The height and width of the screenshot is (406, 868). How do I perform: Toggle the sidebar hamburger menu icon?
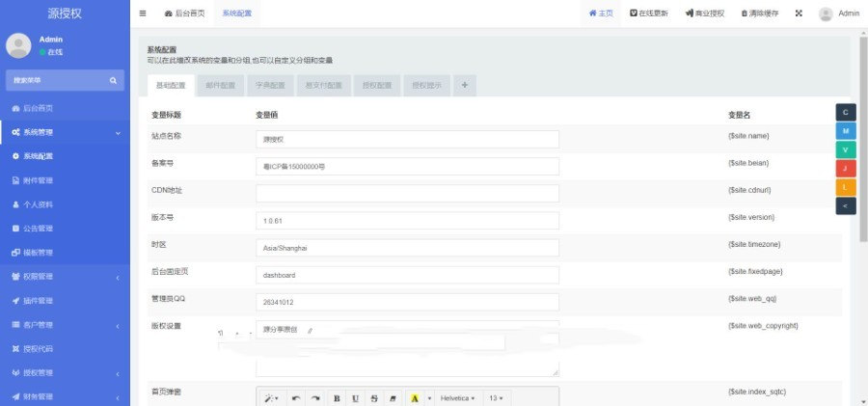(x=143, y=14)
